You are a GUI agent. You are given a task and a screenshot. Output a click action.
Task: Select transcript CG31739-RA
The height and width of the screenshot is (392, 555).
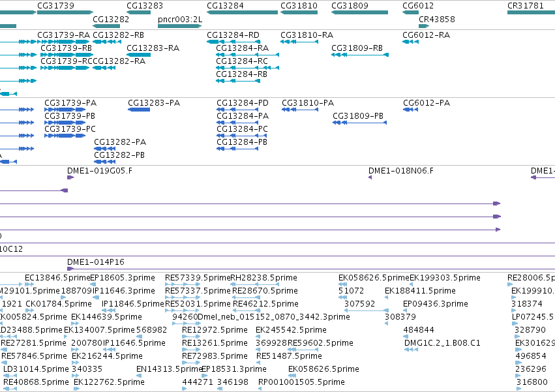pos(64,35)
